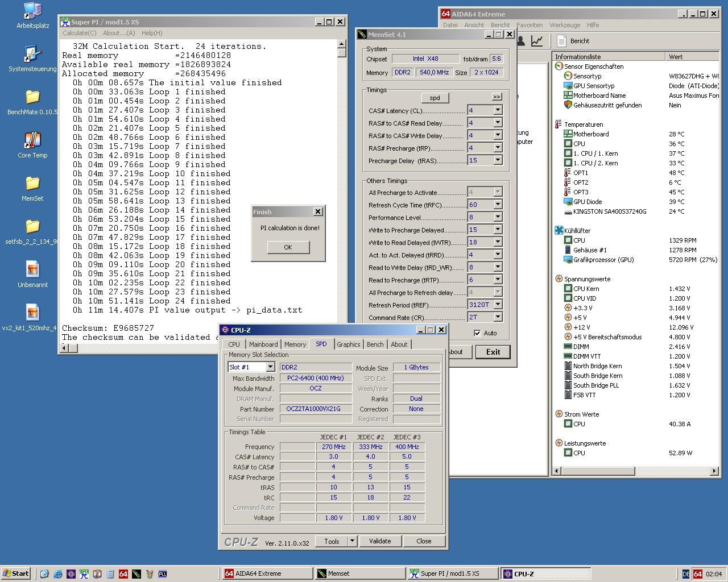Switch to Mainboard tab in CPU-Z
This screenshot has width=728, height=582.
pyautogui.click(x=263, y=344)
